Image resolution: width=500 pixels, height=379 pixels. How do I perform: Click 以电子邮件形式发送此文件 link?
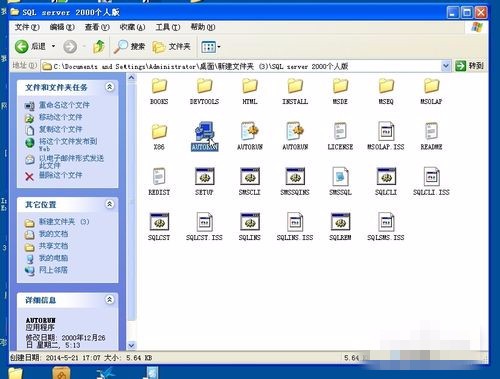tap(71, 161)
